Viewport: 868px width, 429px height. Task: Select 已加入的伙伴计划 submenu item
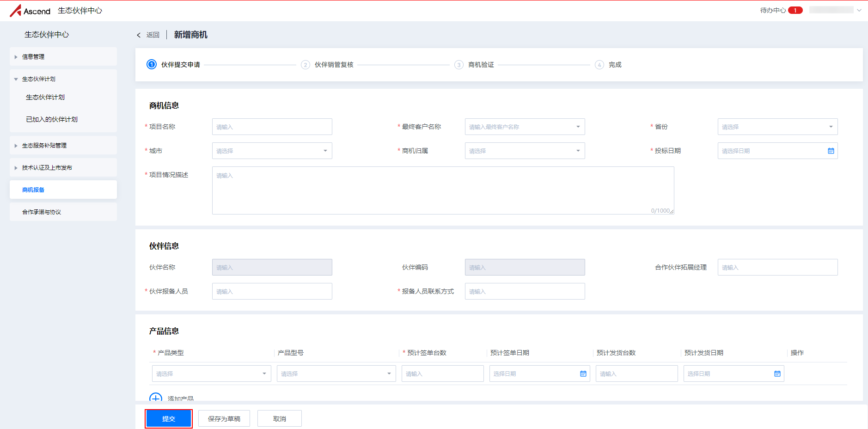[x=52, y=119]
